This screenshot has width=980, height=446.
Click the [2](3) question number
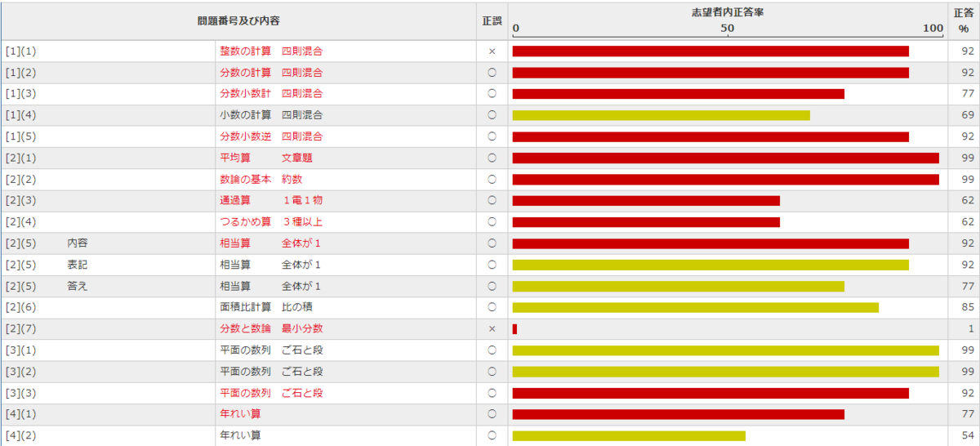click(20, 200)
